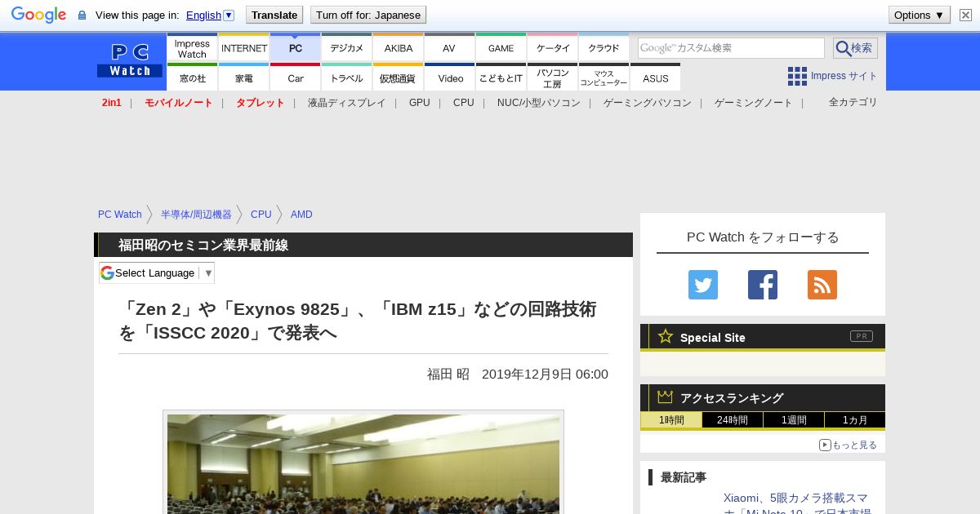The width and height of the screenshot is (980, 514).
Task: Open the Options dropdown in translate bar
Action: tap(920, 15)
